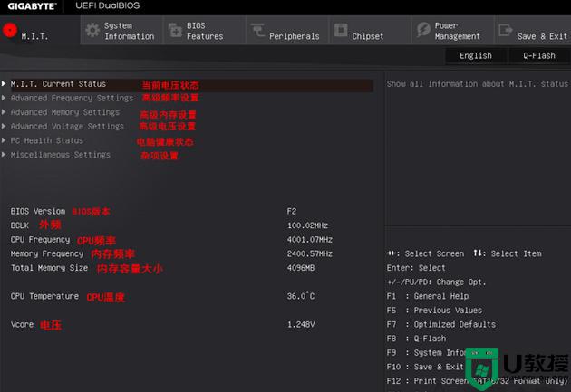Click the 4001.07MHz CPU frequency value

pyautogui.click(x=310, y=240)
